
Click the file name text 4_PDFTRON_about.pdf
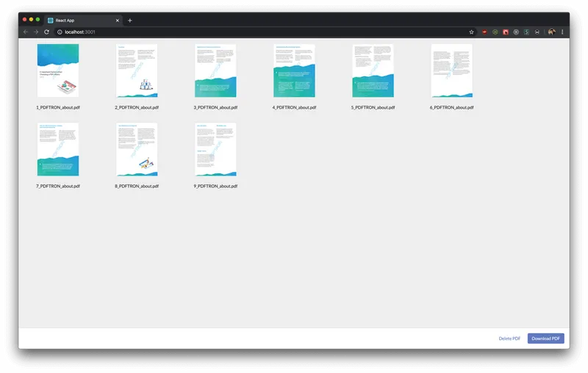coord(295,107)
